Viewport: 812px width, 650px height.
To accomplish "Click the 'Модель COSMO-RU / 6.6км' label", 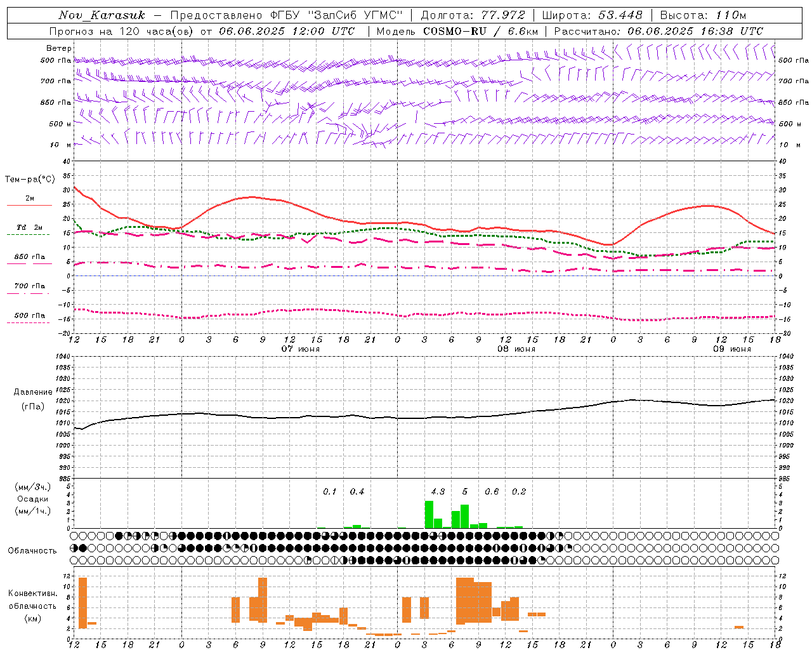I will (457, 31).
